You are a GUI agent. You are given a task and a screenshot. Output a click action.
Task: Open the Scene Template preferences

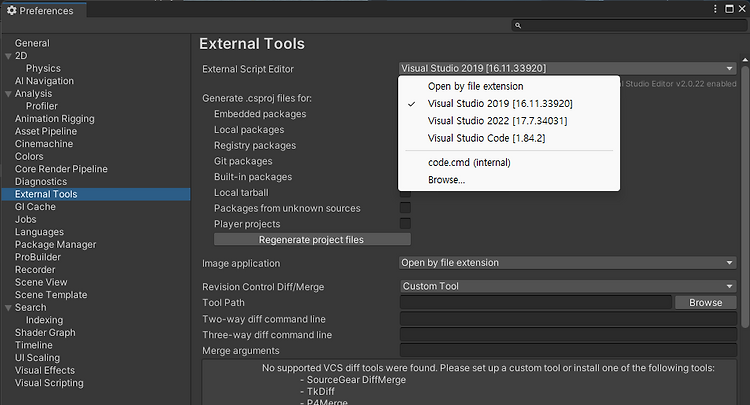tap(51, 295)
